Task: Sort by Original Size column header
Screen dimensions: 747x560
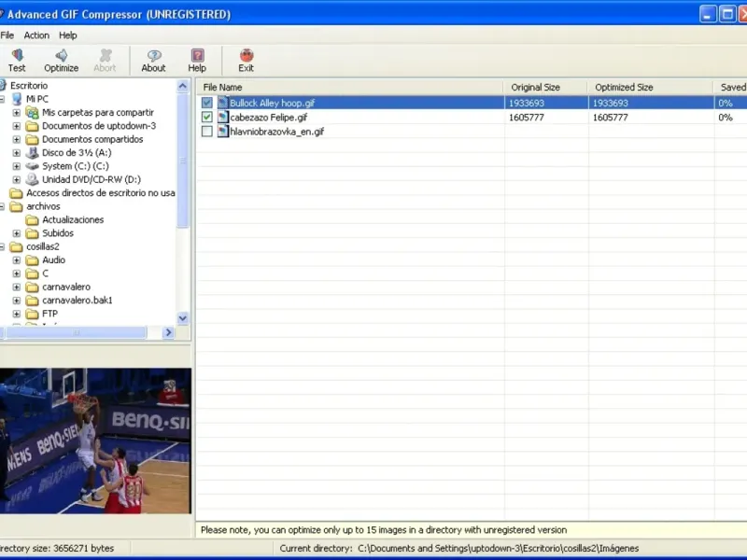Action: pyautogui.click(x=535, y=88)
